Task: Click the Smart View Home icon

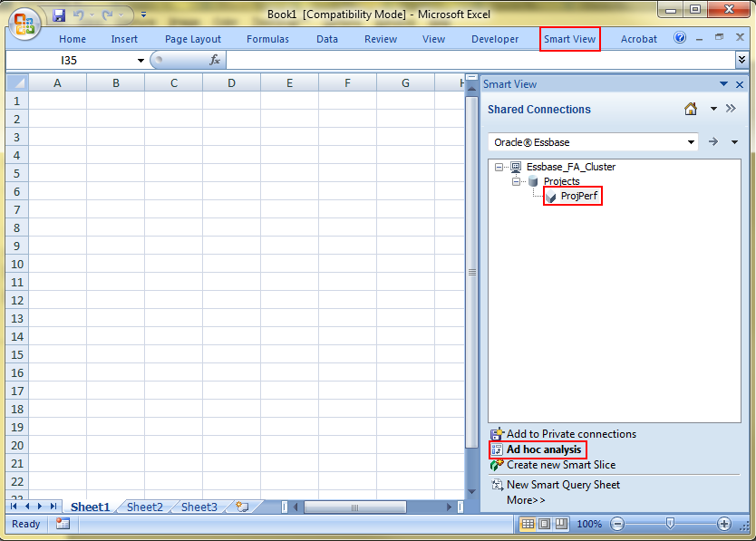Action: tap(691, 109)
